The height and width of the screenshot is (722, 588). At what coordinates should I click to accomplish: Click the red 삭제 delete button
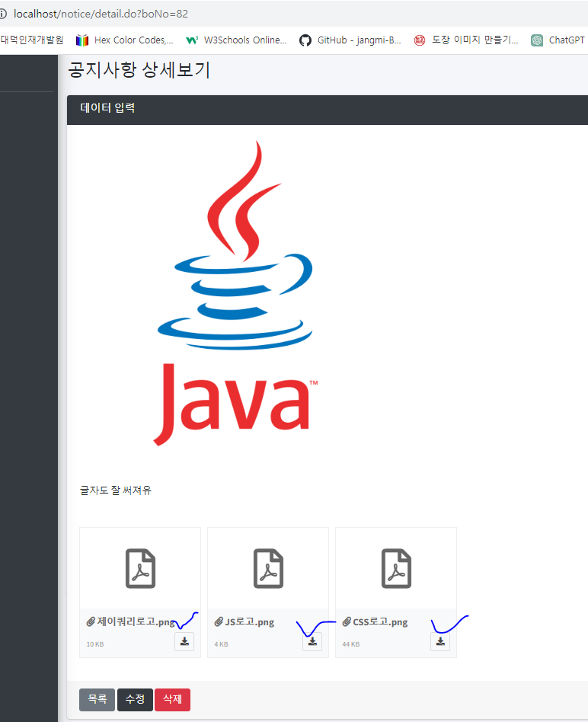(173, 699)
